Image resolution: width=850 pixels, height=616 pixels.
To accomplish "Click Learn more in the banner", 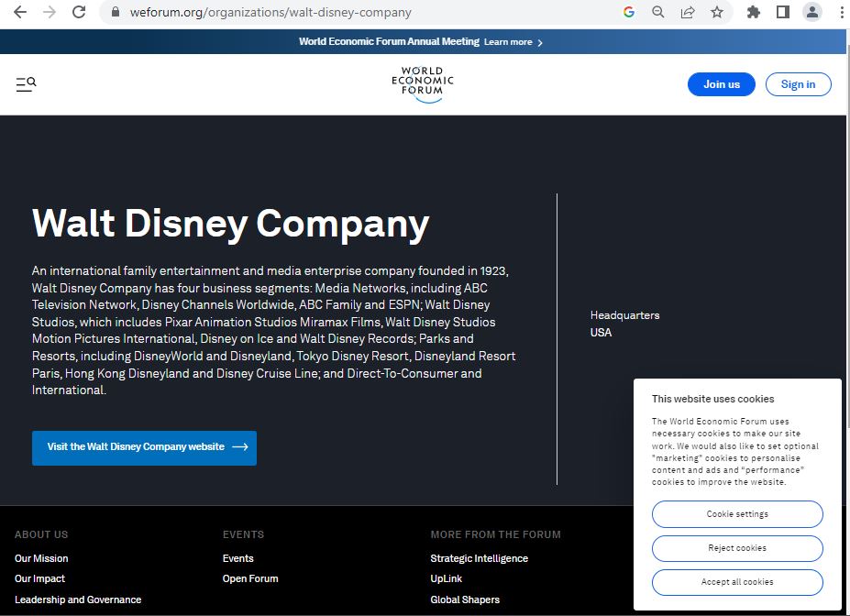I will click(x=508, y=42).
